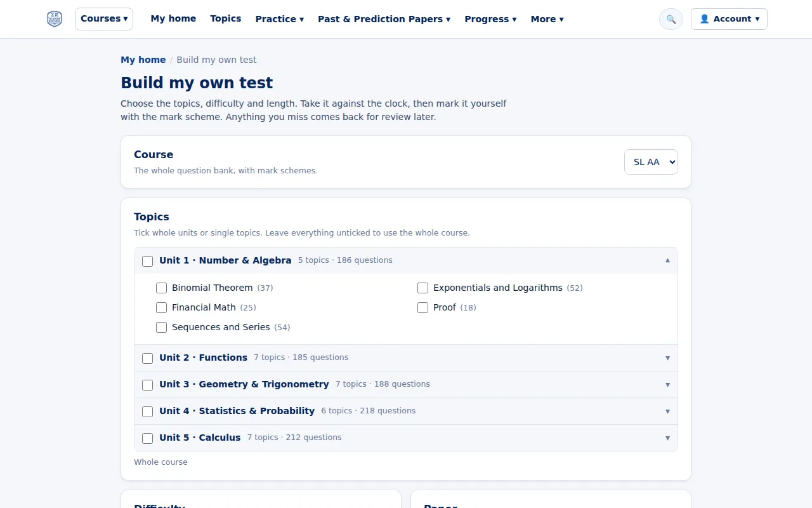
Task: Tick the Unit 5 Calculus checkbox
Action: [147, 438]
